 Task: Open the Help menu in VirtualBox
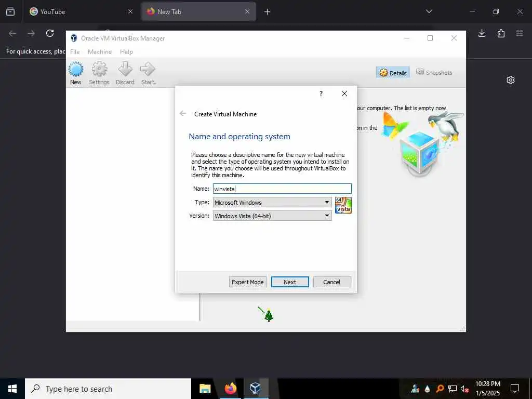(x=126, y=51)
